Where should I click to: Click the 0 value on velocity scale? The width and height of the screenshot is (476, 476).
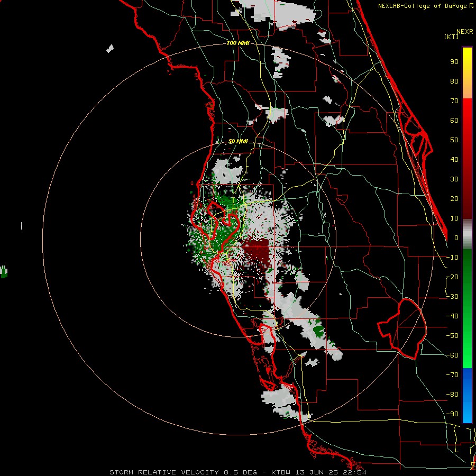[456, 237]
